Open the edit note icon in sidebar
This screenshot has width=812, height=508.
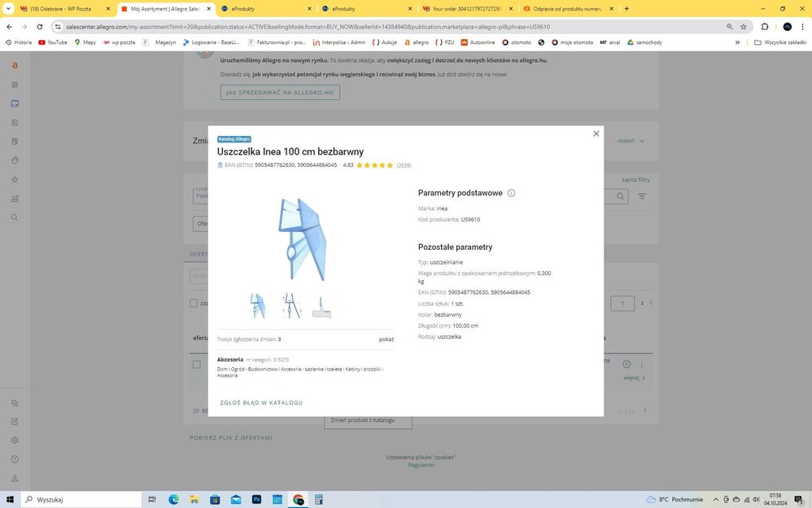click(15, 422)
